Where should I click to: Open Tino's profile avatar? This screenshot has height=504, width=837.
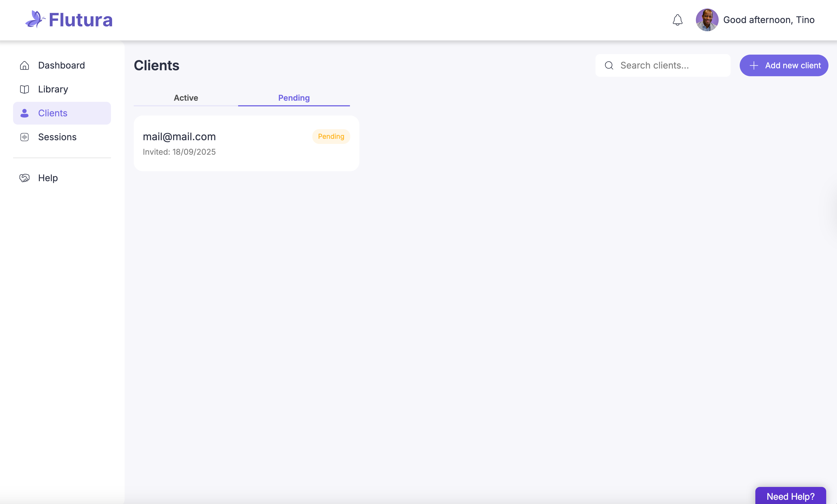click(707, 20)
